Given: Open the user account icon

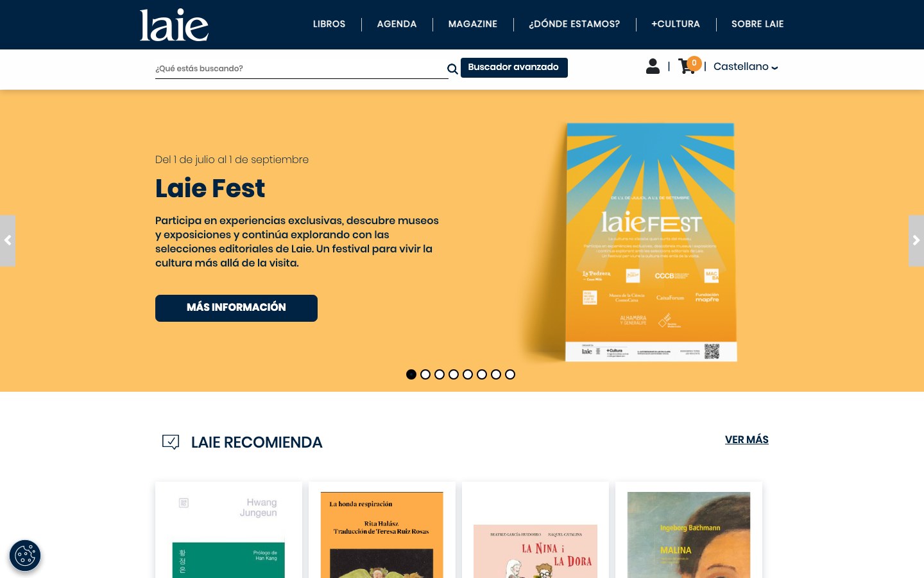Looking at the screenshot, I should 653,66.
